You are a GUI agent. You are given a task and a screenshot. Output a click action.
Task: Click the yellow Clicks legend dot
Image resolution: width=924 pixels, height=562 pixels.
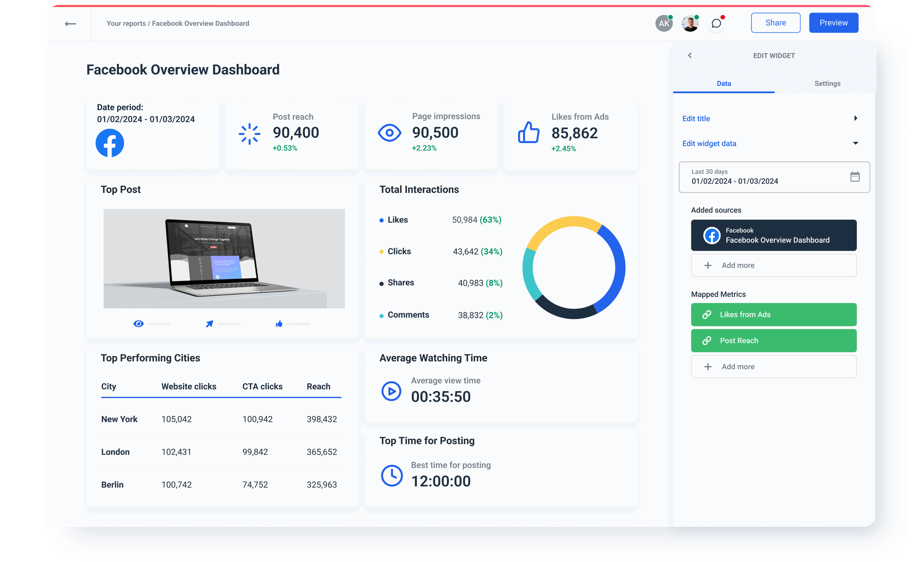coord(381,251)
